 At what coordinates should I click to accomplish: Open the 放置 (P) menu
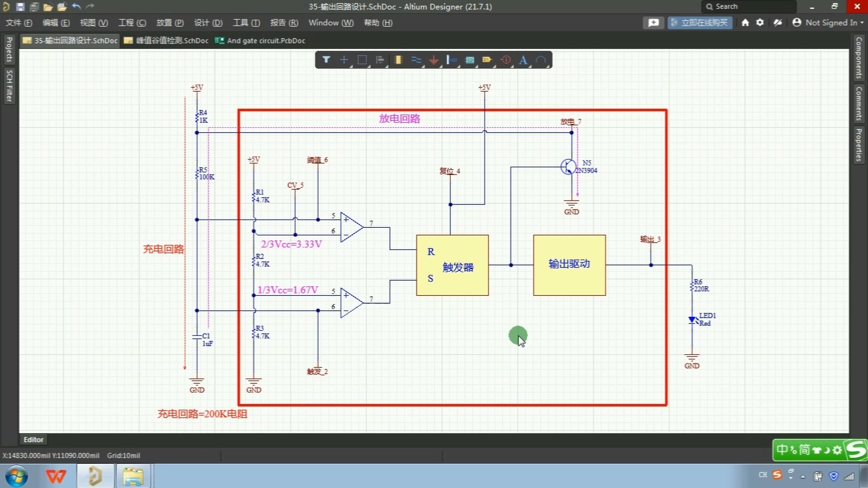click(170, 22)
